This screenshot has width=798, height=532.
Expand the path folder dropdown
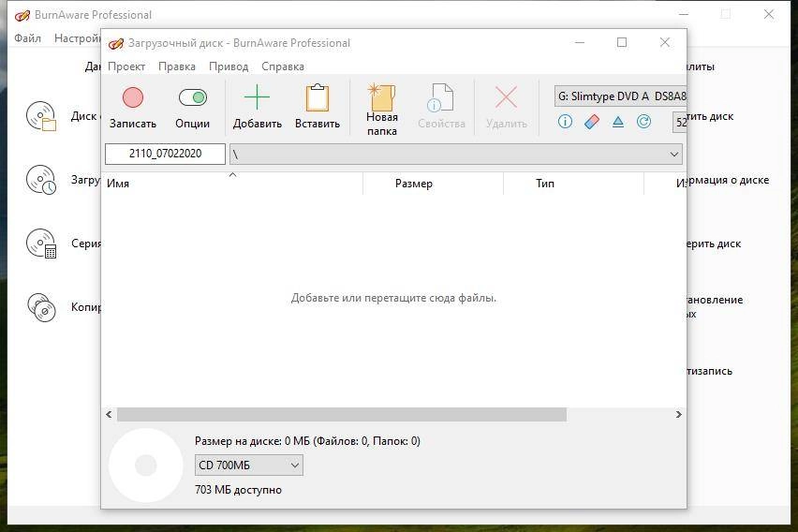673,155
